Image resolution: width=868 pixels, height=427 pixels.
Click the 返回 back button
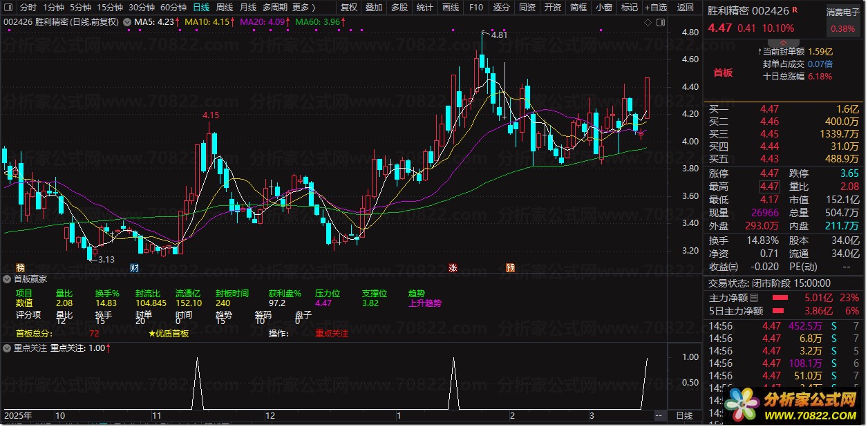(686, 8)
